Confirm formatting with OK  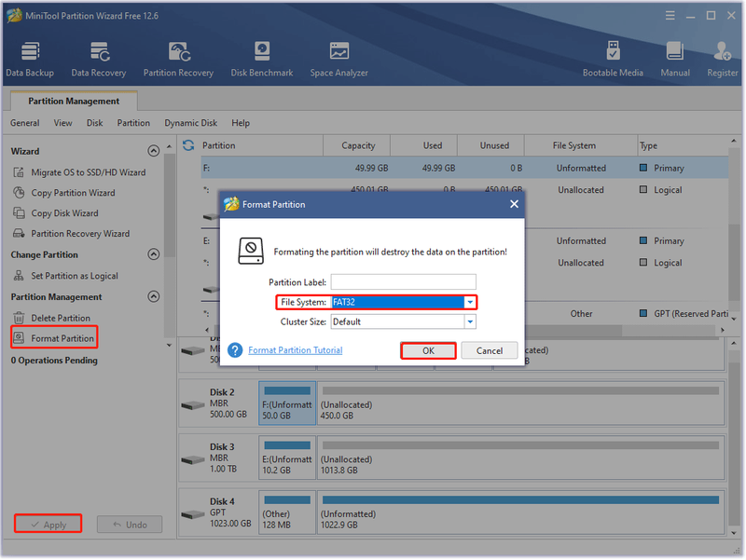tap(428, 350)
